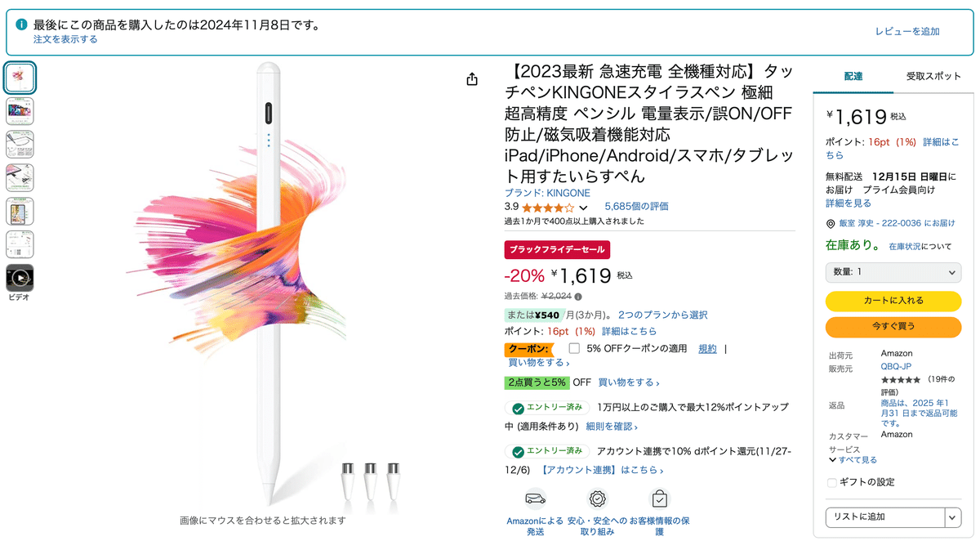Image resolution: width=980 pixels, height=541 pixels.
Task: Switch to the 配達 tab
Action: pyautogui.click(x=853, y=75)
